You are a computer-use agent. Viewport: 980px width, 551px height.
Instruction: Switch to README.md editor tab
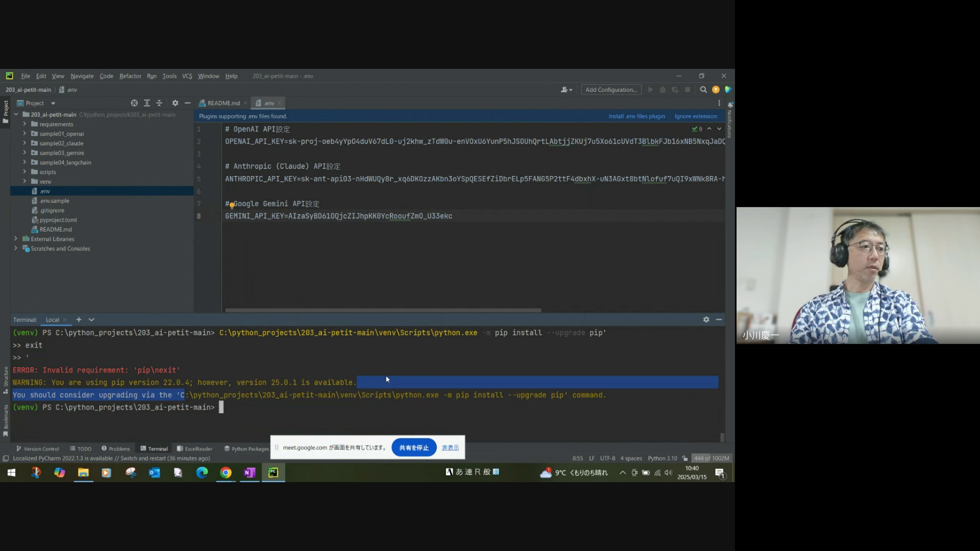(x=223, y=103)
